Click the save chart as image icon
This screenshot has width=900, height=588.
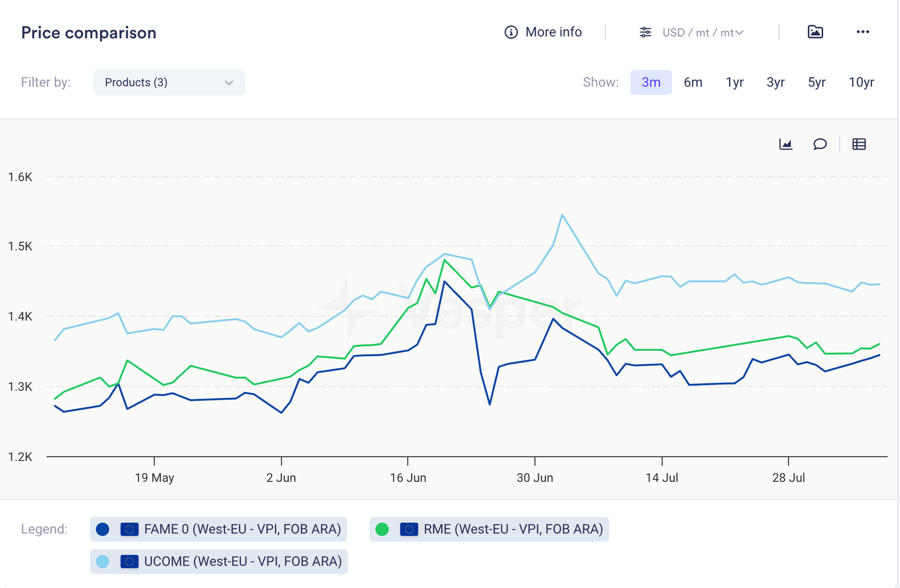point(815,32)
